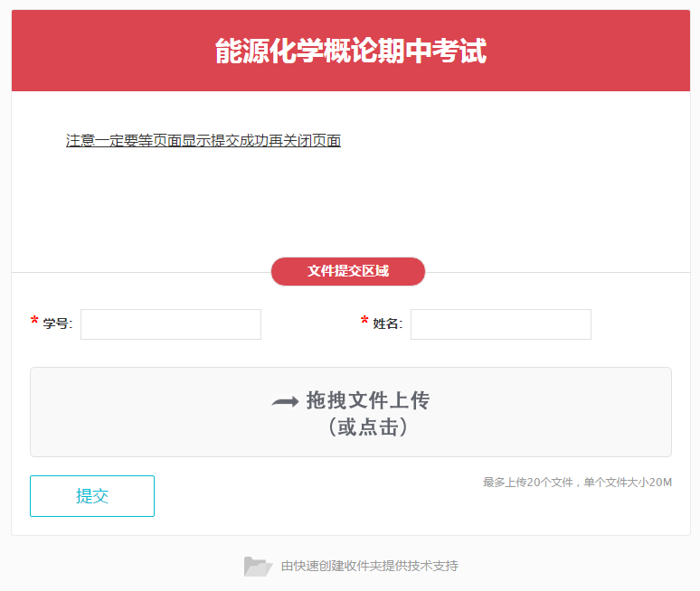This screenshot has width=700, height=591.
Task: Focus the 姓名 input field
Action: point(501,324)
